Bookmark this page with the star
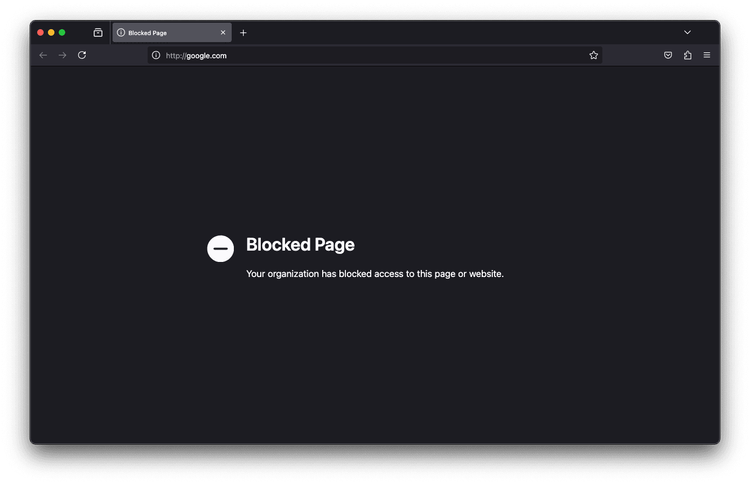Image resolution: width=750 pixels, height=484 pixels. pos(594,55)
